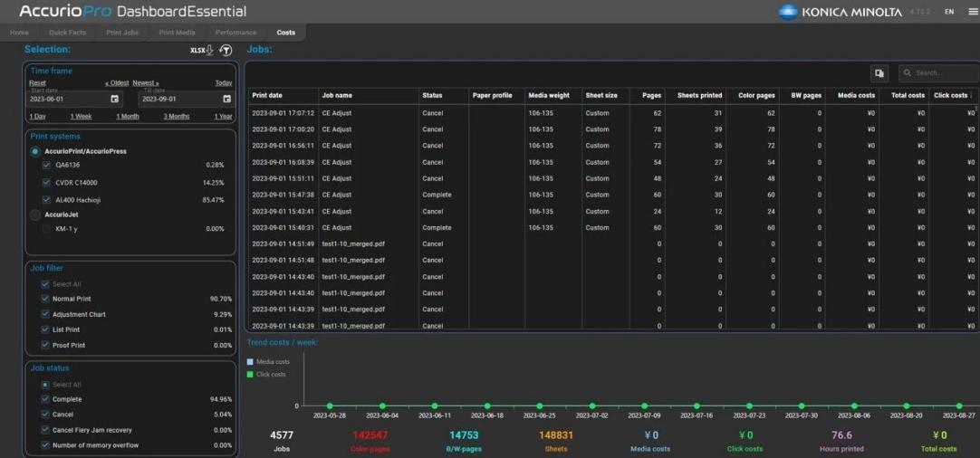Image resolution: width=980 pixels, height=458 pixels.
Task: Open the Start date calendar picker
Action: point(114,99)
